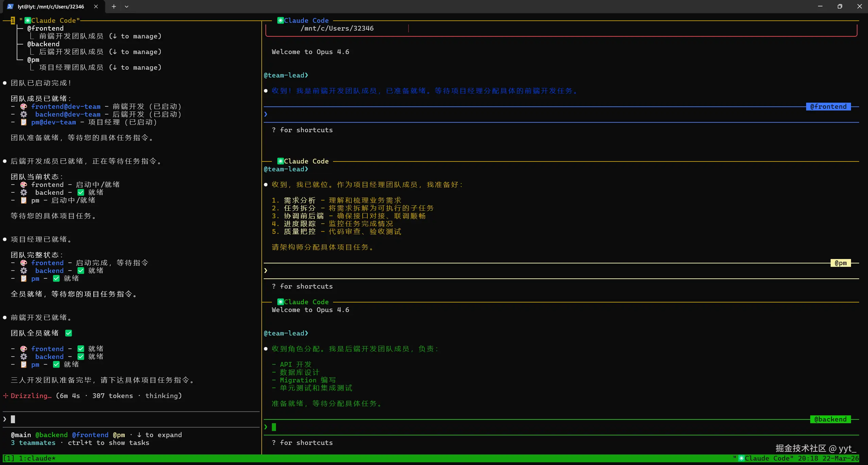This screenshot has width=868, height=465.
Task: Open the new tab profile dropdown arrow
Action: pyautogui.click(x=126, y=6)
